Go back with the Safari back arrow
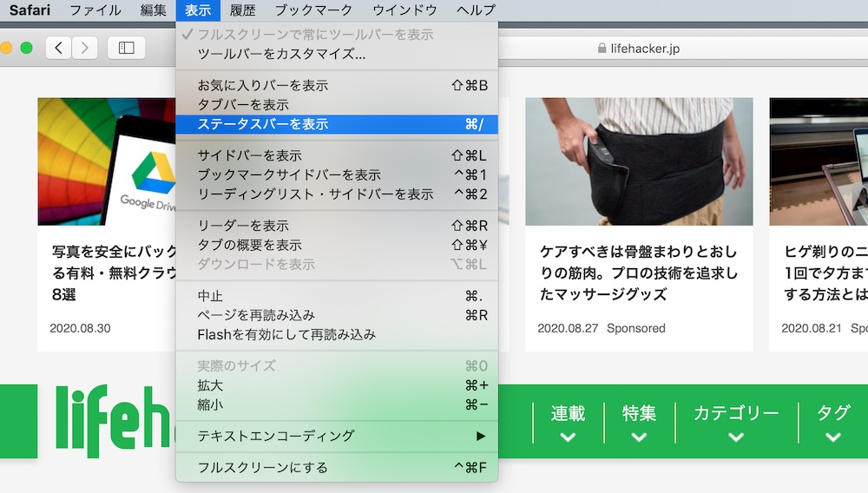The image size is (868, 493). pyautogui.click(x=58, y=48)
